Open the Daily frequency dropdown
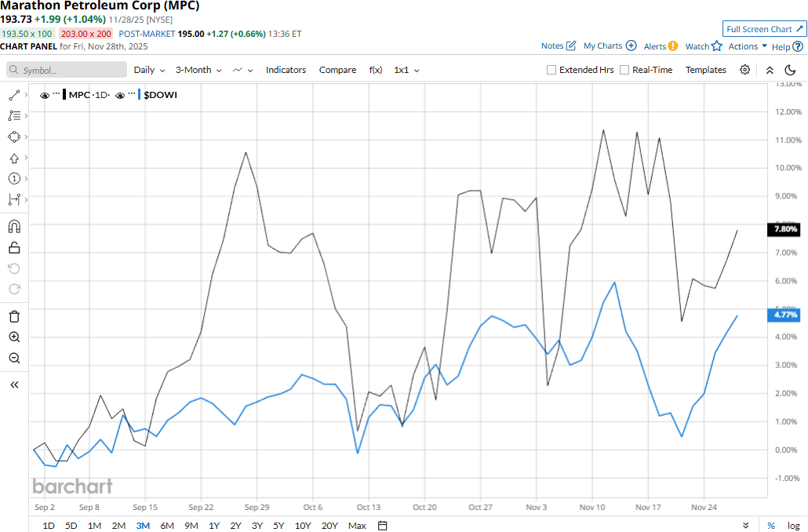808x532 pixels. [x=149, y=70]
